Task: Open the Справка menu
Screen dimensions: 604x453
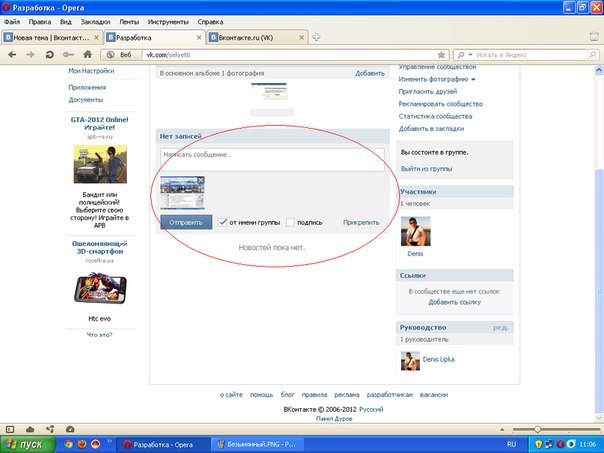Action: click(210, 22)
